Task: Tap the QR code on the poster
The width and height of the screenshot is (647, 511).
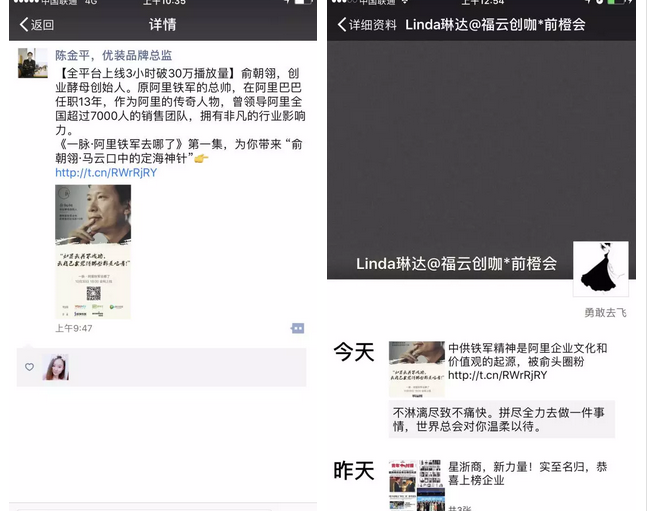Action: click(93, 293)
